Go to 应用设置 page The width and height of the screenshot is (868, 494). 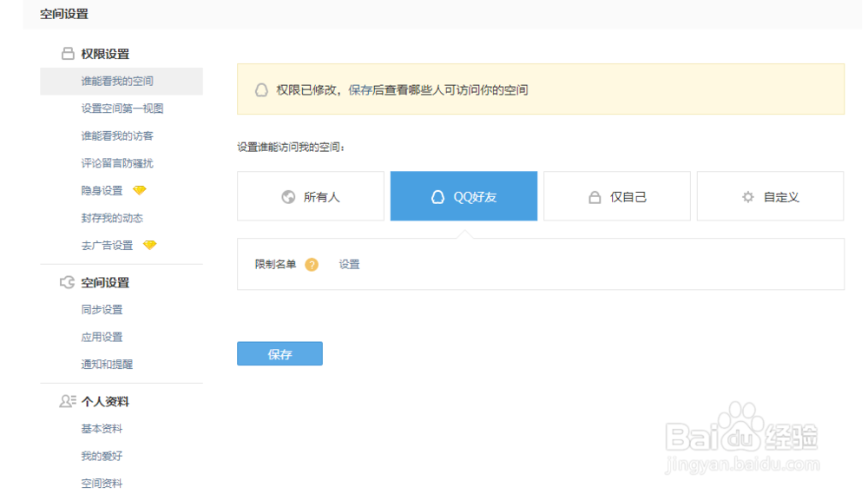tap(102, 337)
